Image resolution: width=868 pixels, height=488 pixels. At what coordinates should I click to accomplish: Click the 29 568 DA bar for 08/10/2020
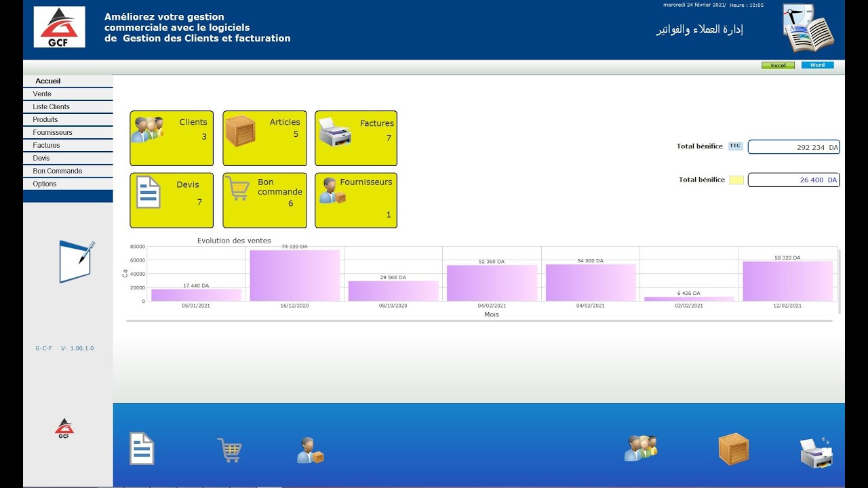[x=393, y=291]
